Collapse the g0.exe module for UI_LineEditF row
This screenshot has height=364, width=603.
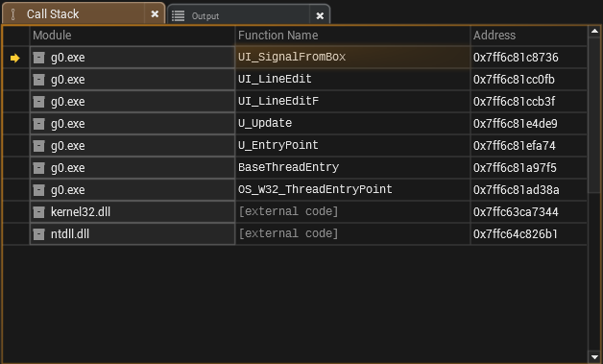[x=38, y=102]
